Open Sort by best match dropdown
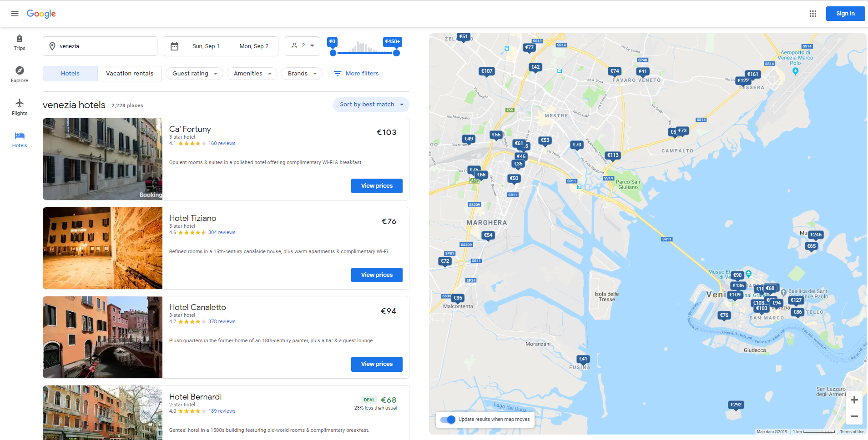The width and height of the screenshot is (868, 440). 371,105
